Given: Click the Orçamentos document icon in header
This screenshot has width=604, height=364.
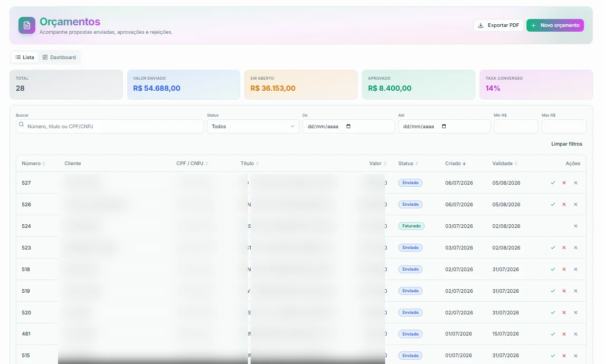Looking at the screenshot, I should [x=26, y=25].
